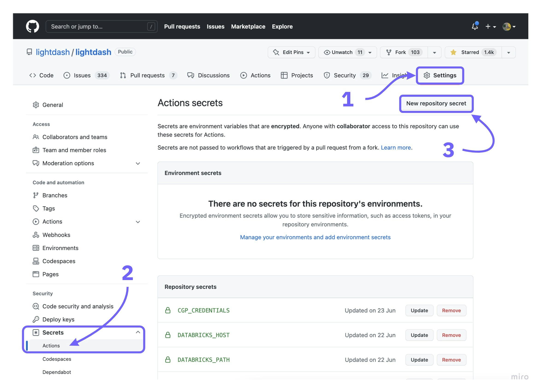The width and height of the screenshot is (541, 392).
Task: Remove the DATABRICKS_HOST secret
Action: 451,335
